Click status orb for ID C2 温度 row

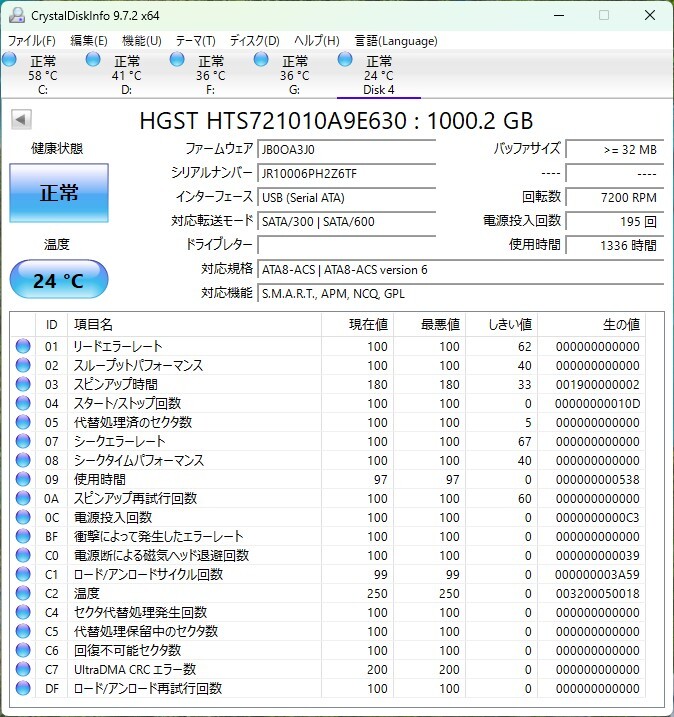click(23, 593)
